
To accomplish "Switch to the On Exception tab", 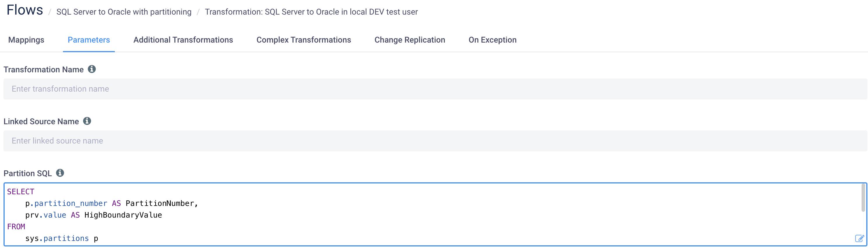I will coord(492,40).
